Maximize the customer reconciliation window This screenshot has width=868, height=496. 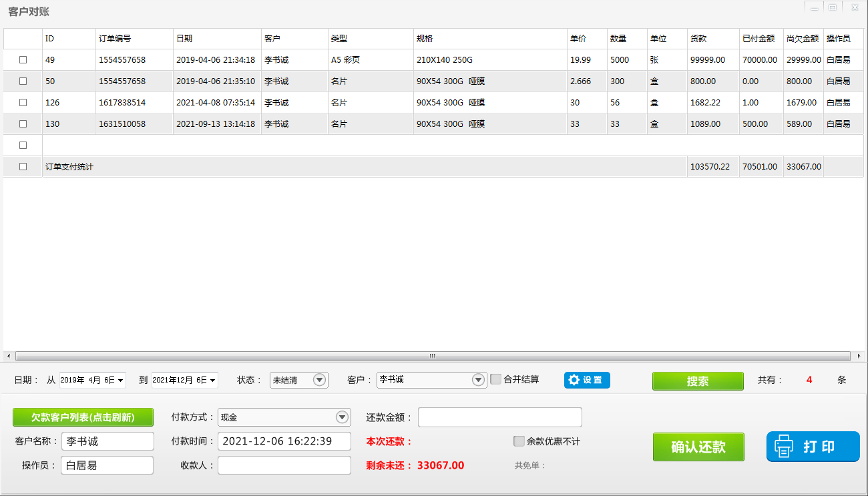pos(833,7)
